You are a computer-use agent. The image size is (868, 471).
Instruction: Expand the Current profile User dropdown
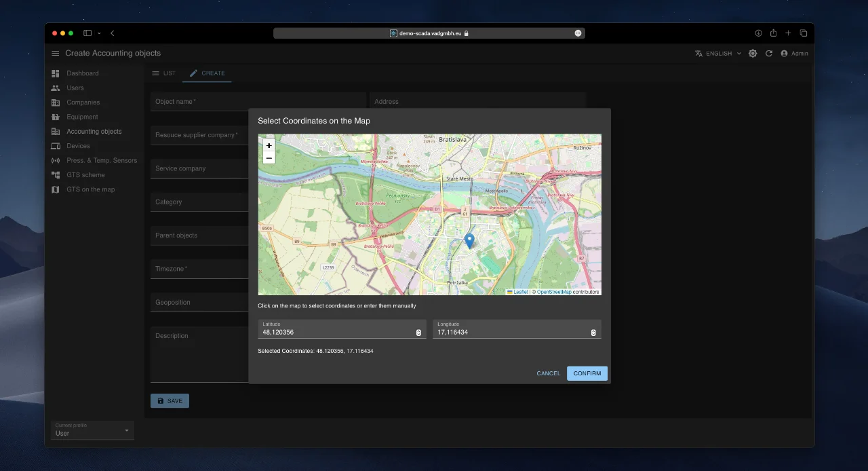click(x=92, y=430)
